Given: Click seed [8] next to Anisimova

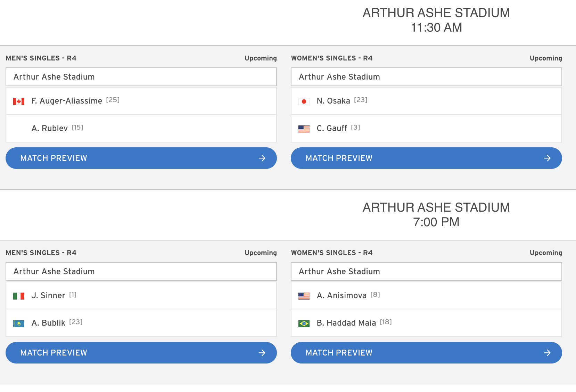Looking at the screenshot, I should [x=375, y=295].
